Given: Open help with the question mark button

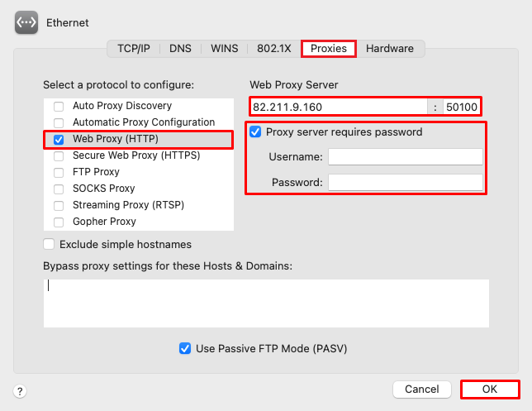Looking at the screenshot, I should pos(20,391).
